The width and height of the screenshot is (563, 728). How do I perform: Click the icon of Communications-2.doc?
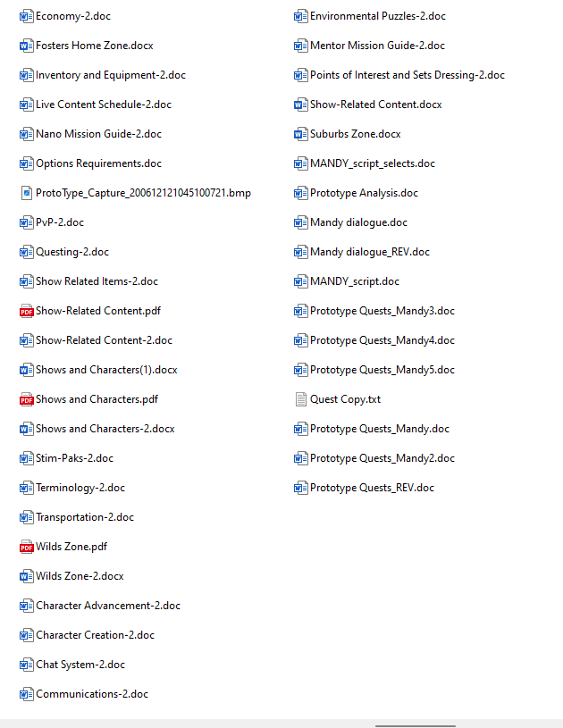pyautogui.click(x=27, y=694)
